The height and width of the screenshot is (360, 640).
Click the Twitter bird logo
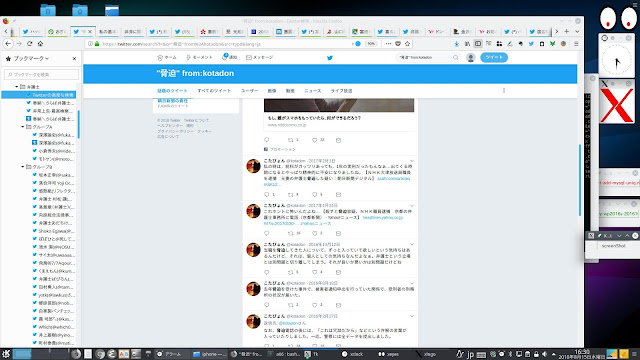[330, 58]
